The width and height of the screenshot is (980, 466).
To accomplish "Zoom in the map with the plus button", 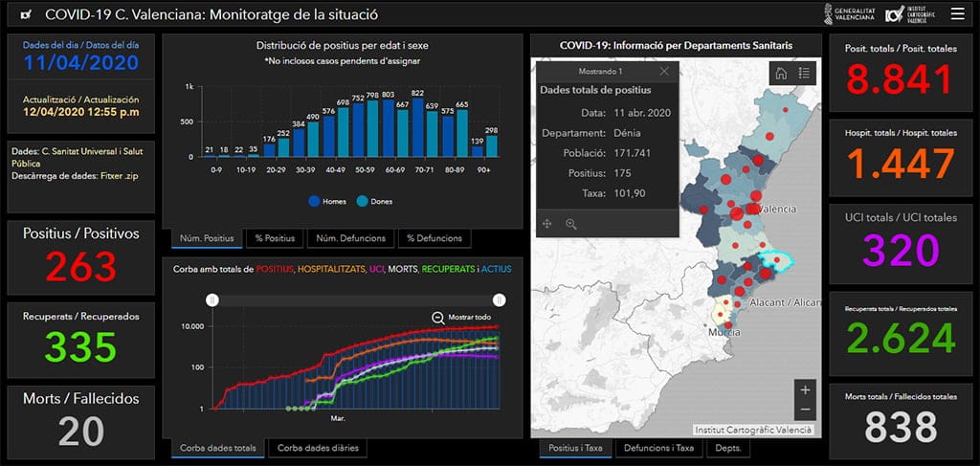I will pyautogui.click(x=805, y=389).
